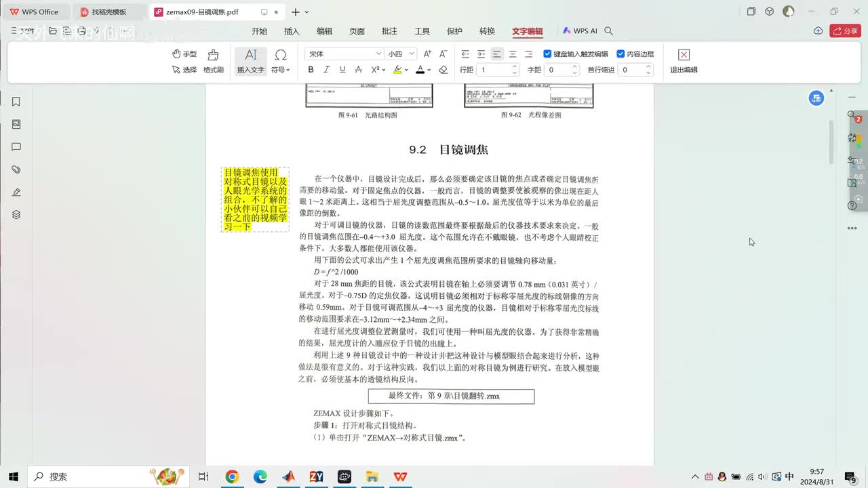This screenshot has height=488, width=868.
Task: Click the blue floating translate button
Action: coord(816,98)
